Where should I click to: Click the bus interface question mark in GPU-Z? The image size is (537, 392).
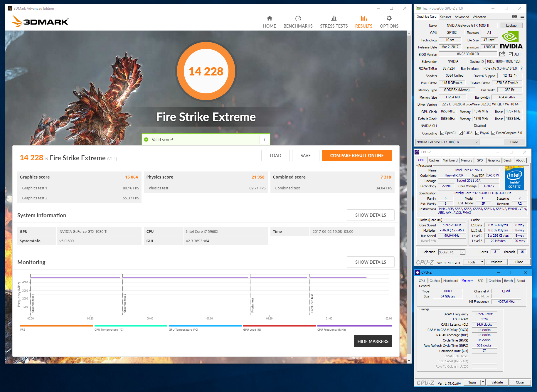coord(521,68)
